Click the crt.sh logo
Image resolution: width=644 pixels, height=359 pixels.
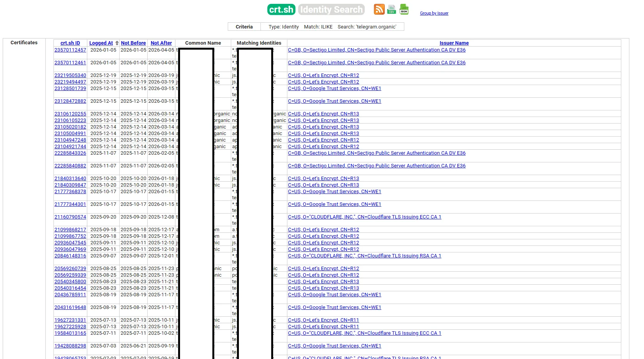tap(281, 10)
